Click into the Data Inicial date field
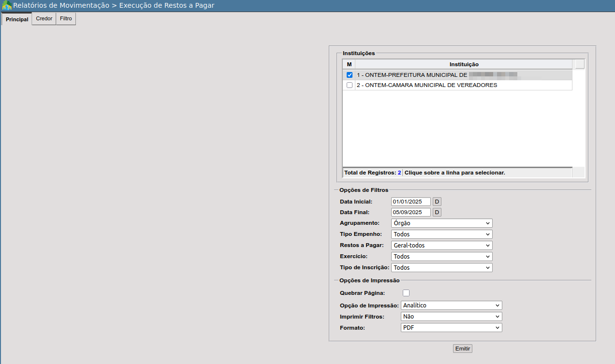The image size is (615, 364). pos(410,202)
